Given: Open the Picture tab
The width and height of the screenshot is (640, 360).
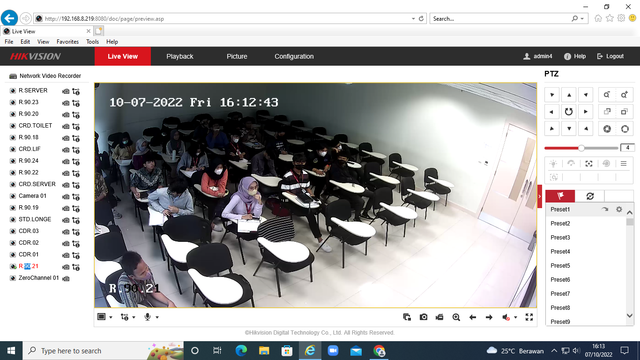Looking at the screenshot, I should click(x=237, y=56).
